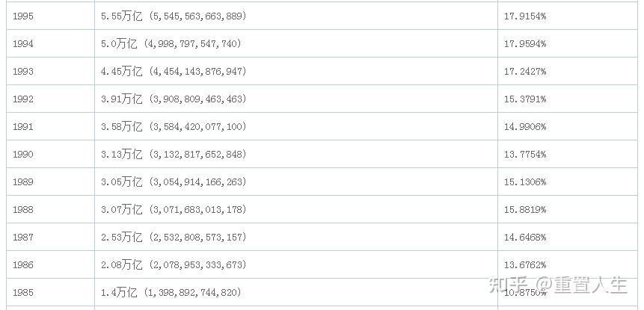
Task: Click the 17.9154% percentage cell
Action: pos(525,16)
